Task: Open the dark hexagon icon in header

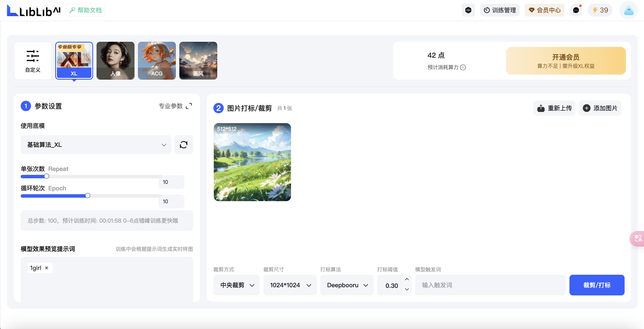Action: coord(468,10)
